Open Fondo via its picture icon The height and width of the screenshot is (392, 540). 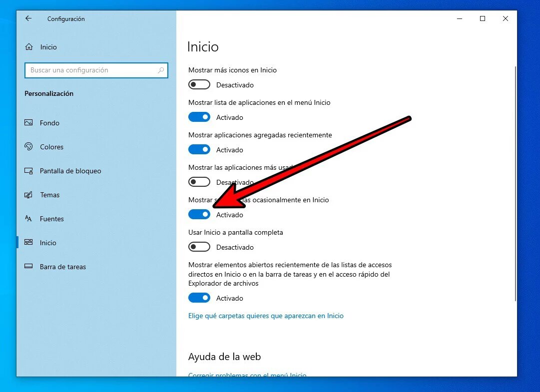coord(29,123)
